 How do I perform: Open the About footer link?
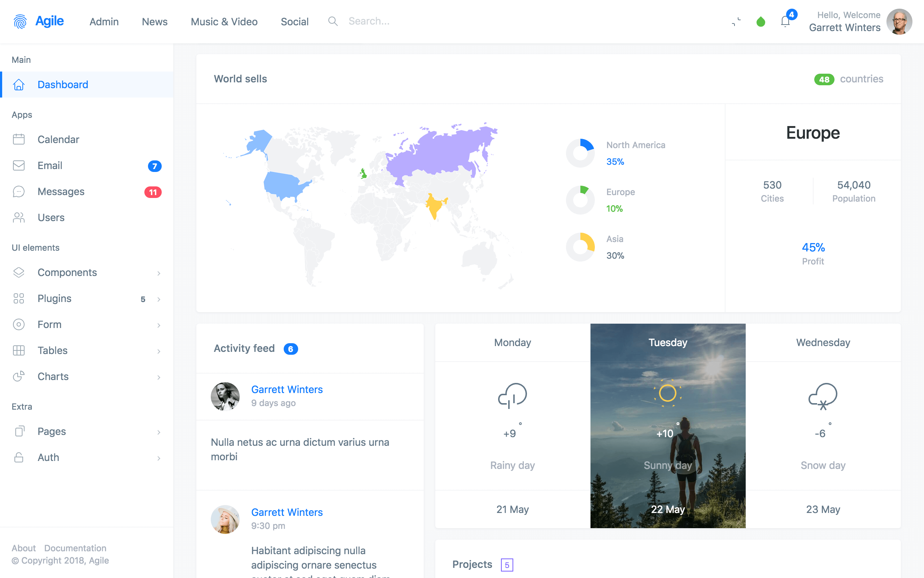(24, 548)
